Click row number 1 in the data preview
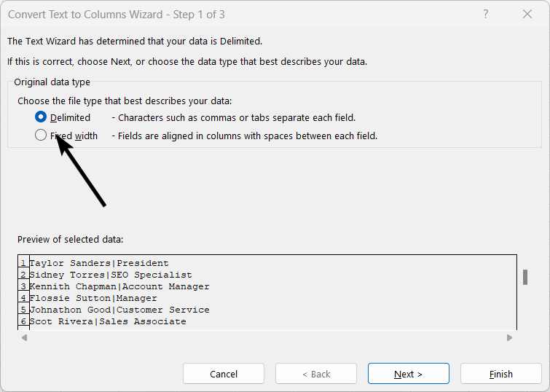 (23, 263)
